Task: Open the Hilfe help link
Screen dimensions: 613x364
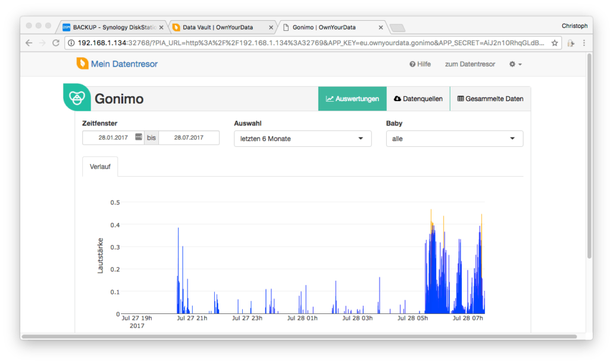Action: coord(420,64)
